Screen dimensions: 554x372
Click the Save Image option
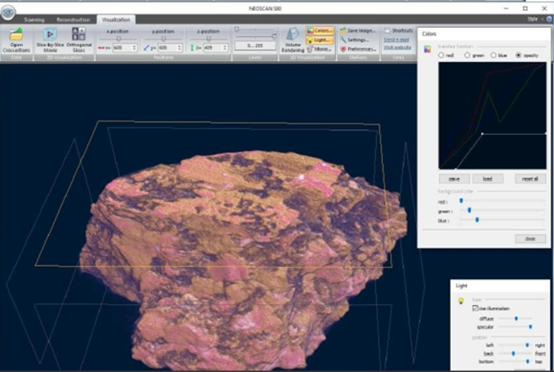(358, 31)
